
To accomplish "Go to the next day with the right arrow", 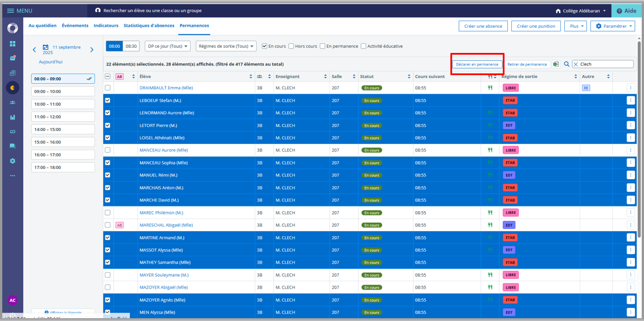I will click(x=92, y=50).
